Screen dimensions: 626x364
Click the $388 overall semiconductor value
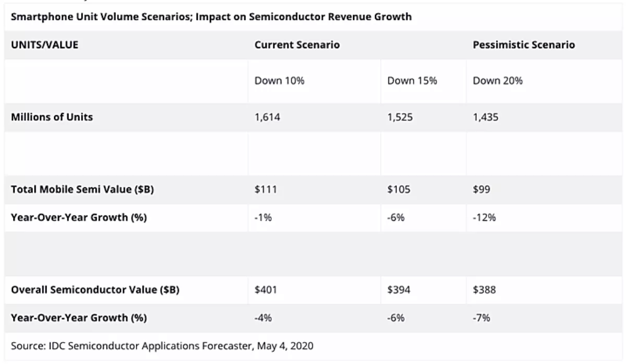point(484,290)
